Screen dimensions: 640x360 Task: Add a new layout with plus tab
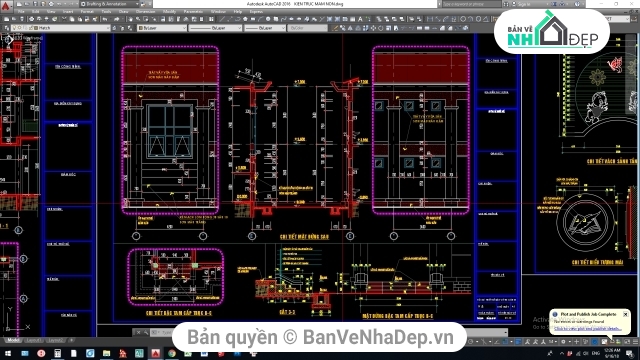click(x=71, y=340)
